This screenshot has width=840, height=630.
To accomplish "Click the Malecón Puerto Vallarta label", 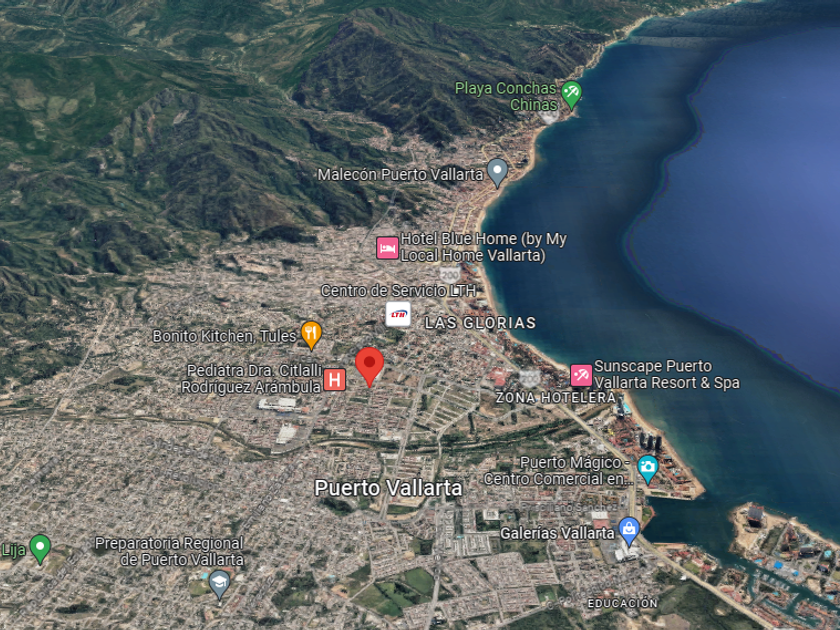I will 401,175.
